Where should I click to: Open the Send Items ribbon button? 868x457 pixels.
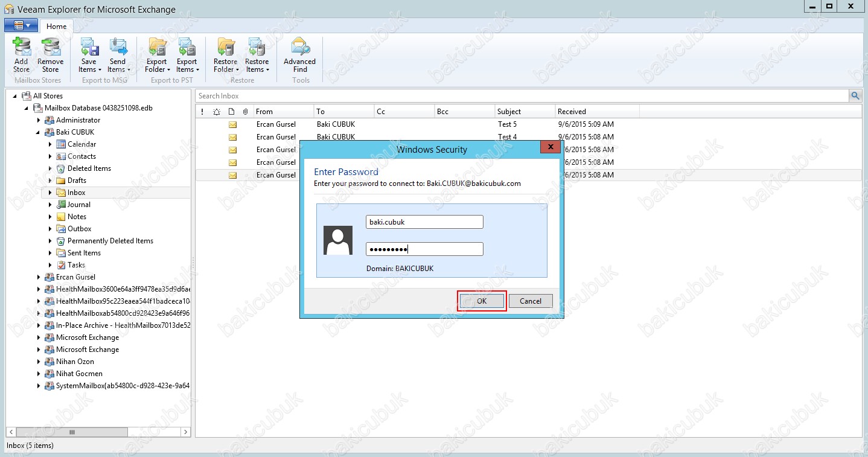(x=118, y=55)
